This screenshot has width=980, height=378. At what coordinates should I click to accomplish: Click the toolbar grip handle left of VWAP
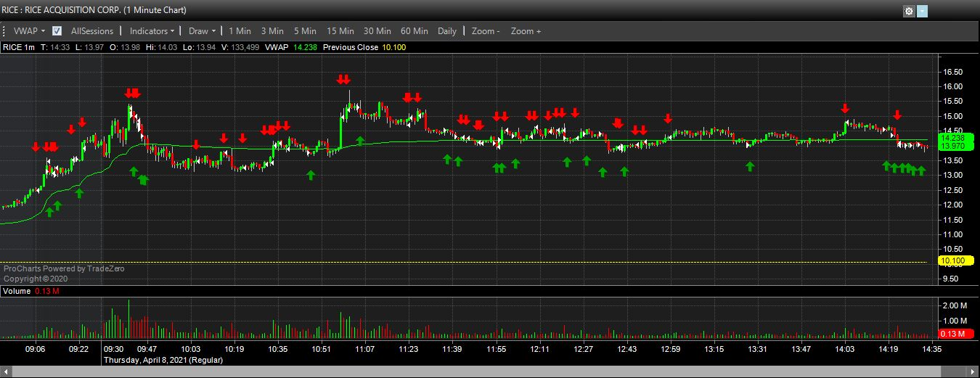point(5,31)
